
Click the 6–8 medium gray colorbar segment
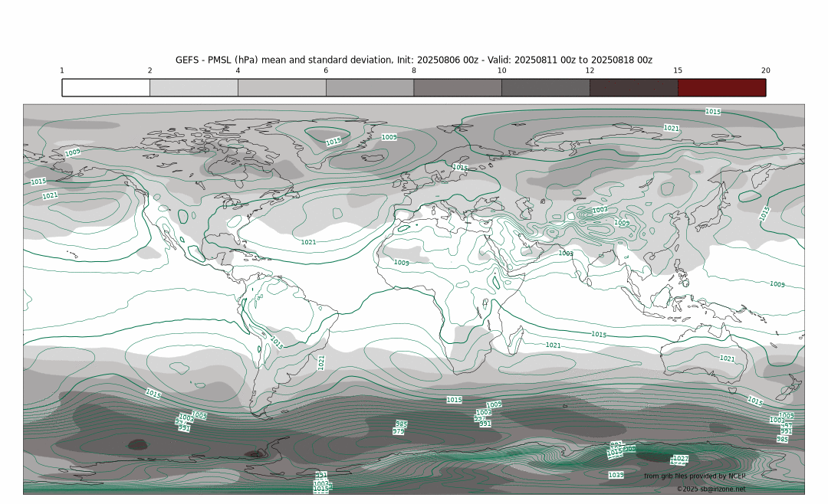370,87
